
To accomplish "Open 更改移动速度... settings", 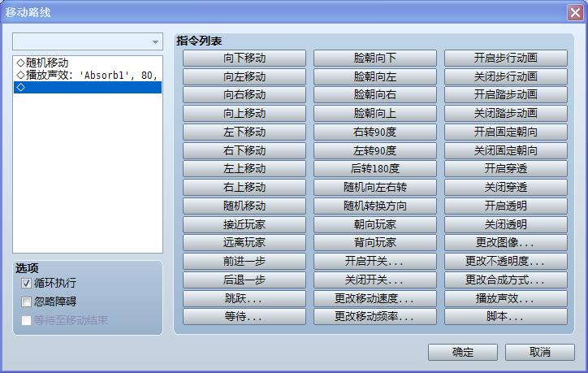I will click(375, 298).
